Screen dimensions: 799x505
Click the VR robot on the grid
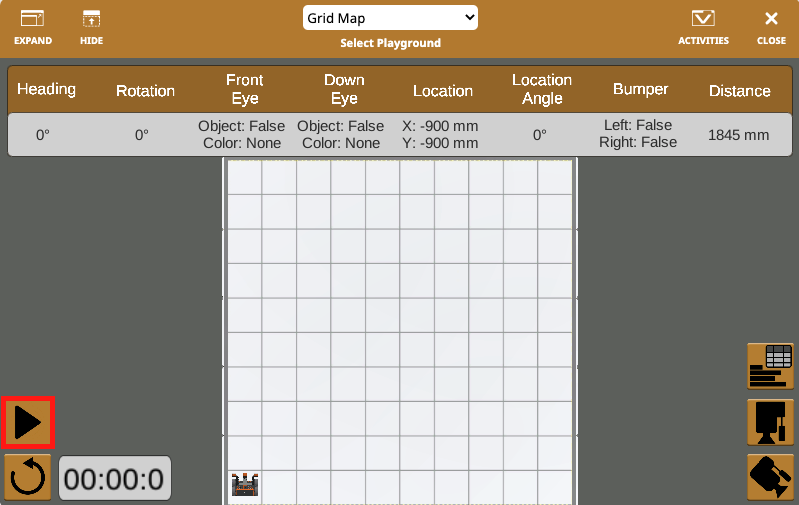click(x=244, y=486)
